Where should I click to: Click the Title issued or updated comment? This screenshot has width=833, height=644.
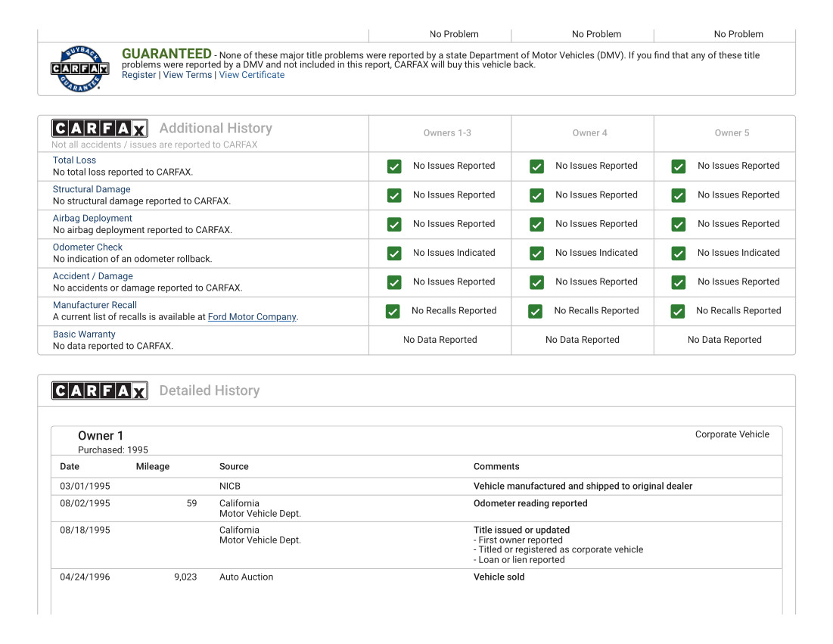coord(521,530)
